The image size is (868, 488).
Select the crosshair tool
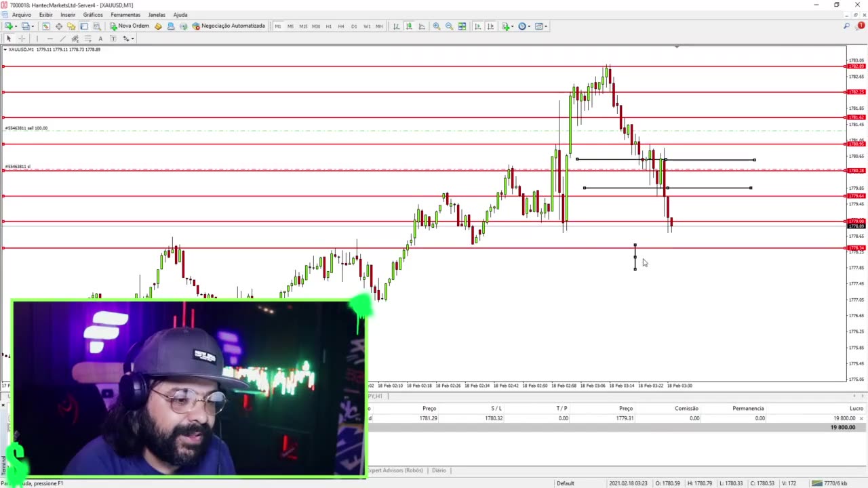tap(22, 39)
